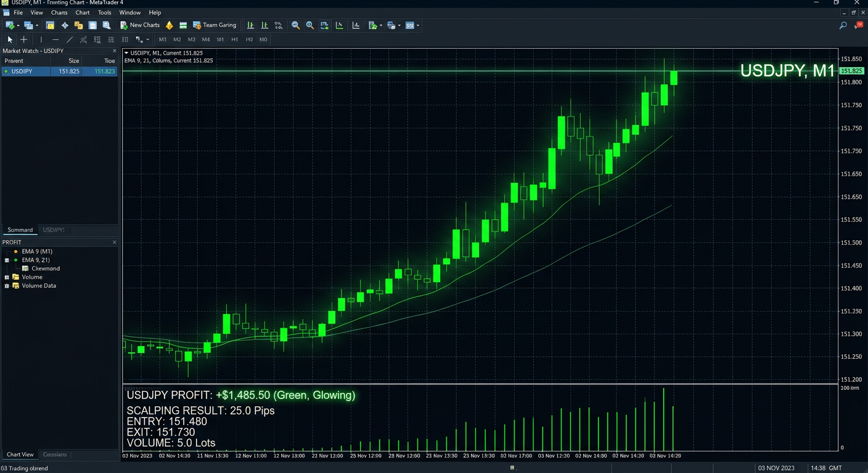Switch to the Sommard tab
Viewport: 868px width, 473px height.
(x=20, y=230)
